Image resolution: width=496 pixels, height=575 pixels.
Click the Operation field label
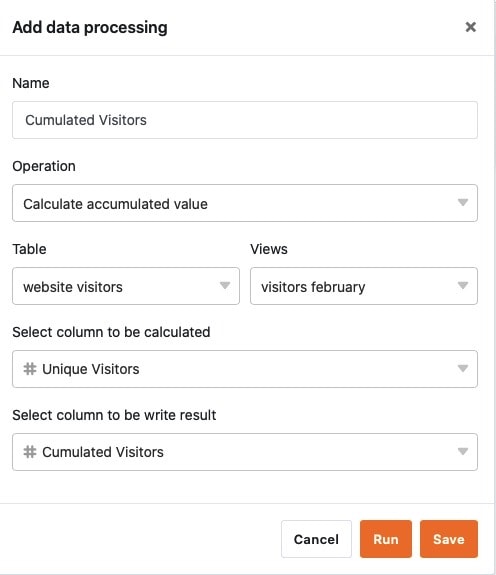44,166
